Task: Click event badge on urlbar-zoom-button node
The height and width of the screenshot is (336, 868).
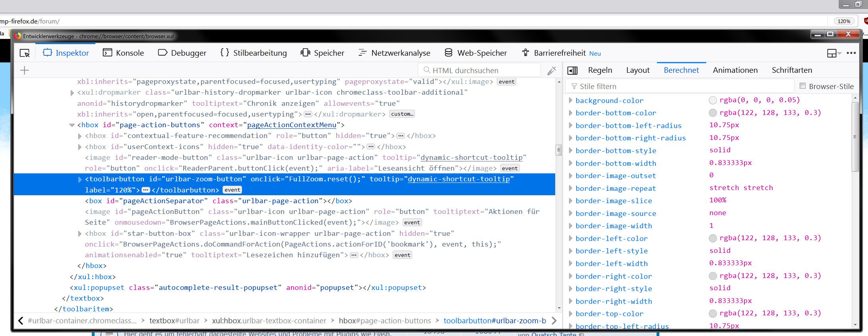Action: (x=232, y=190)
